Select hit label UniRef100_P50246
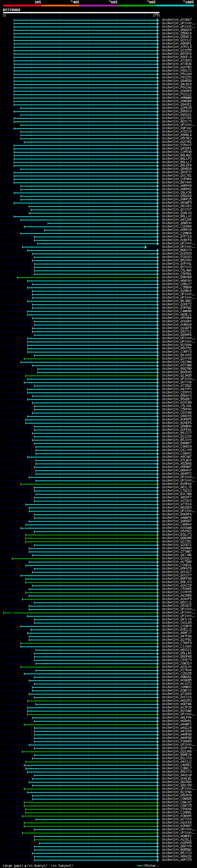This screenshot has height=868, width=197. tap(176, 88)
